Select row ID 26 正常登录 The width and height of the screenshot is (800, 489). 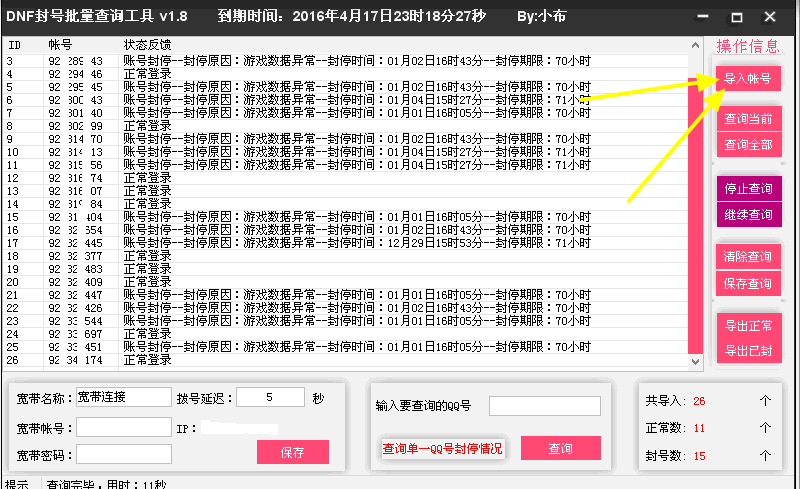click(345, 360)
